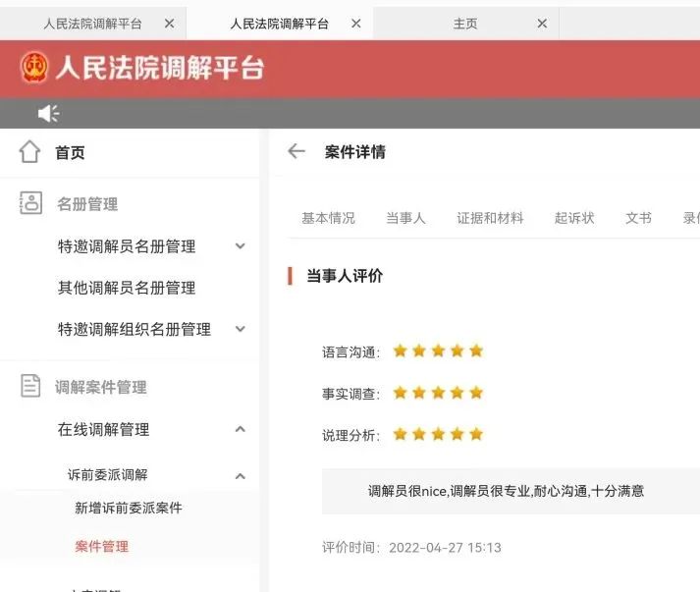The height and width of the screenshot is (592, 700).
Task: Select the 证据和材料 tab
Action: tap(490, 218)
